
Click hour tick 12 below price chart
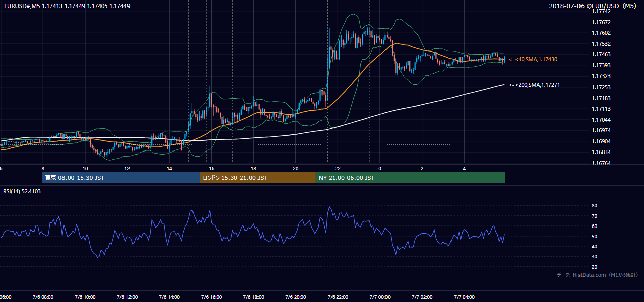pos(127,168)
